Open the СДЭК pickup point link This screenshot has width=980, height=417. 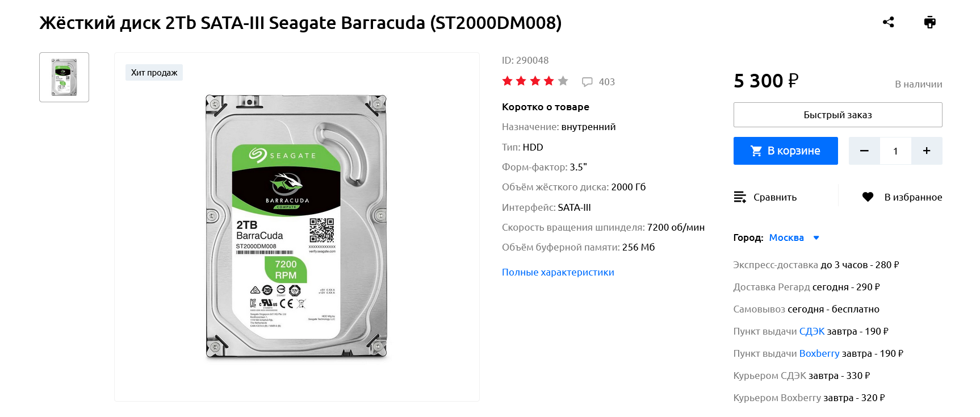[x=811, y=331]
